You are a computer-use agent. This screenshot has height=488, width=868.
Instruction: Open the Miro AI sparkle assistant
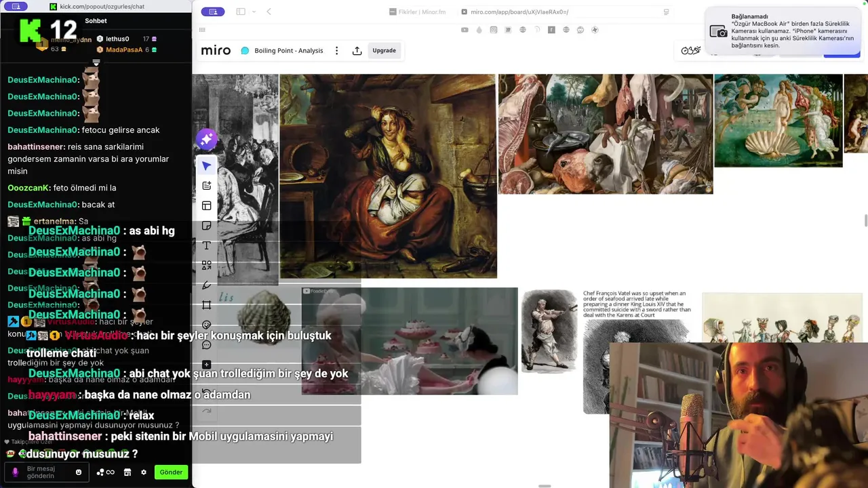click(x=207, y=139)
